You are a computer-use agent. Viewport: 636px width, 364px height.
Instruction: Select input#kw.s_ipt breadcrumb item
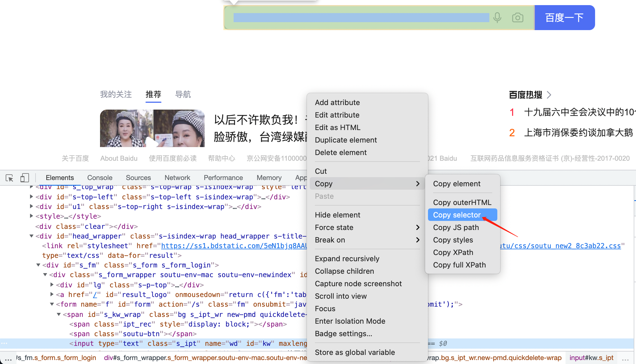[591, 358]
